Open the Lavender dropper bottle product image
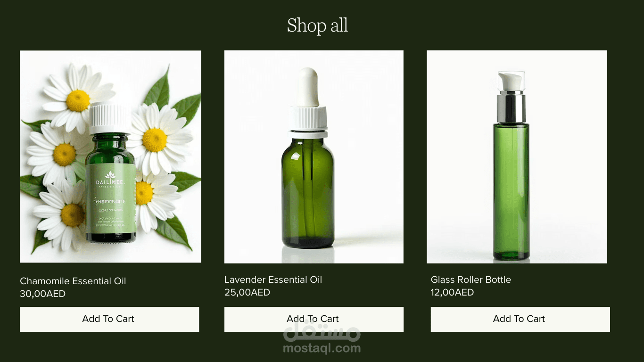 [314, 156]
